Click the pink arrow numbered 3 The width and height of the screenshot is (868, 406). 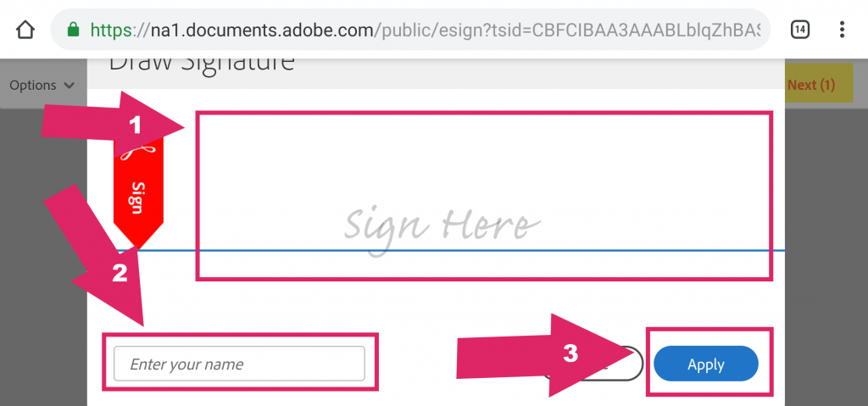tap(547, 355)
